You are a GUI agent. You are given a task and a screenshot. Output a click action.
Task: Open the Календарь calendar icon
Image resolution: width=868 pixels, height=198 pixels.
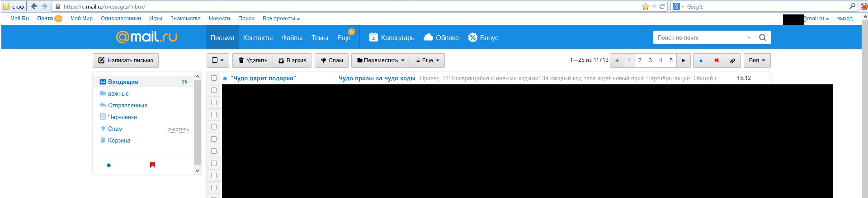click(x=373, y=37)
